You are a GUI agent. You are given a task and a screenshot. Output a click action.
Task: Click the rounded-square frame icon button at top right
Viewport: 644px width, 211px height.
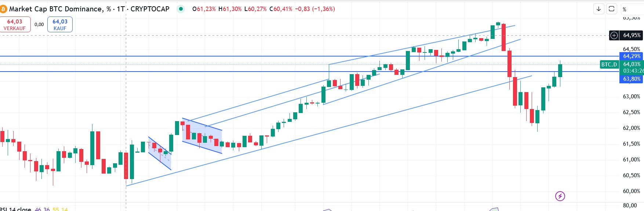611,9
